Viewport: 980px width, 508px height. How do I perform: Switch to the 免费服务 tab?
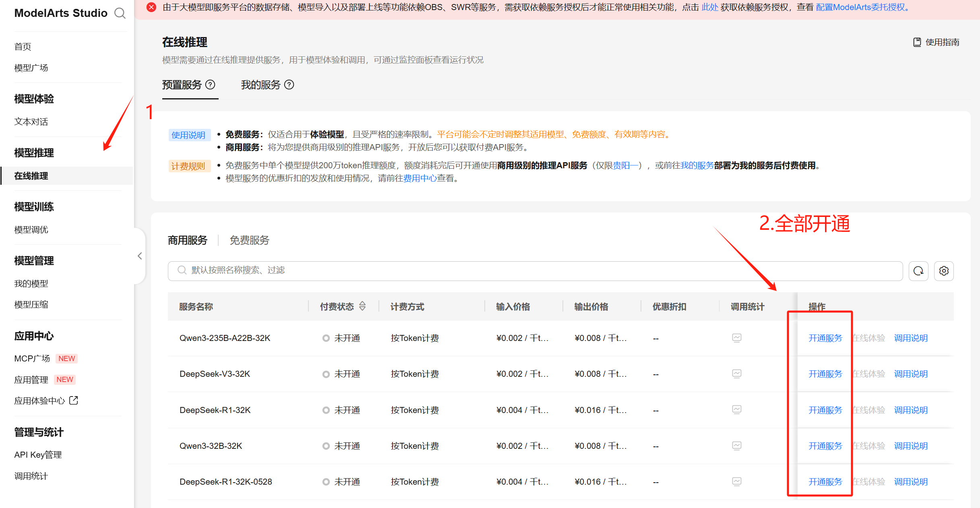click(x=249, y=240)
